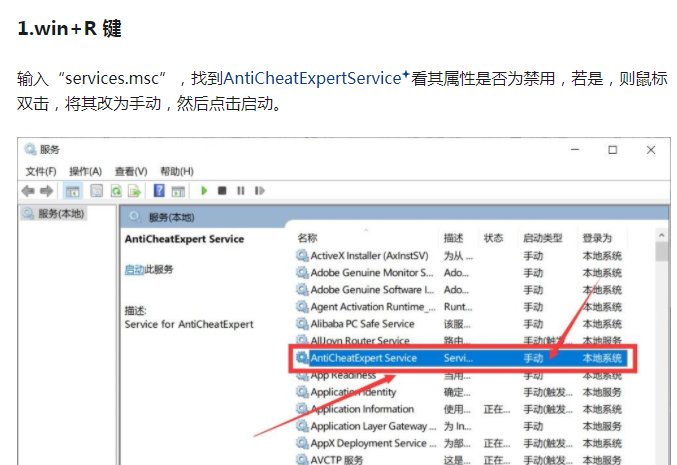Select the Application Layer Gateway service name
The image size is (677, 465).
(x=373, y=426)
